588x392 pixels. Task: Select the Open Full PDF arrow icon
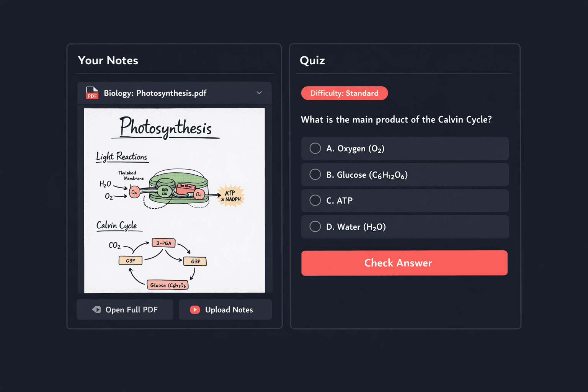(97, 309)
